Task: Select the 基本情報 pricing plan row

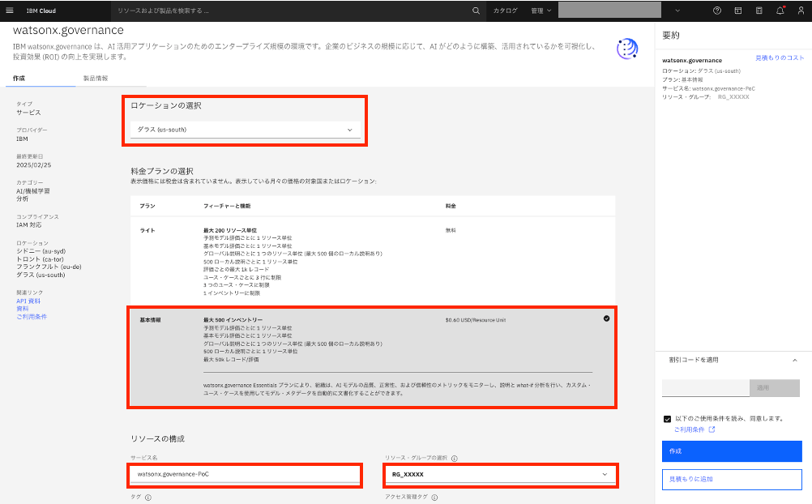Action: tap(370, 357)
